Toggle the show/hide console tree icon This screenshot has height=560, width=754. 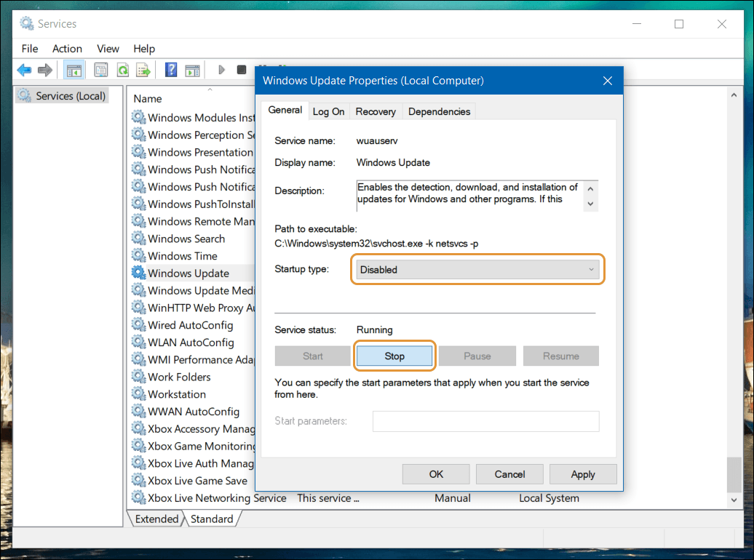[74, 70]
